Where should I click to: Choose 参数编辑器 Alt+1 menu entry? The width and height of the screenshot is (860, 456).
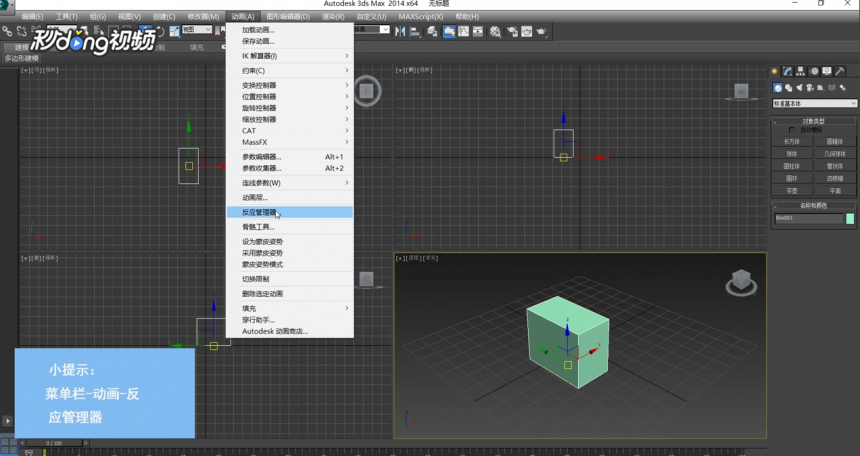pos(290,157)
